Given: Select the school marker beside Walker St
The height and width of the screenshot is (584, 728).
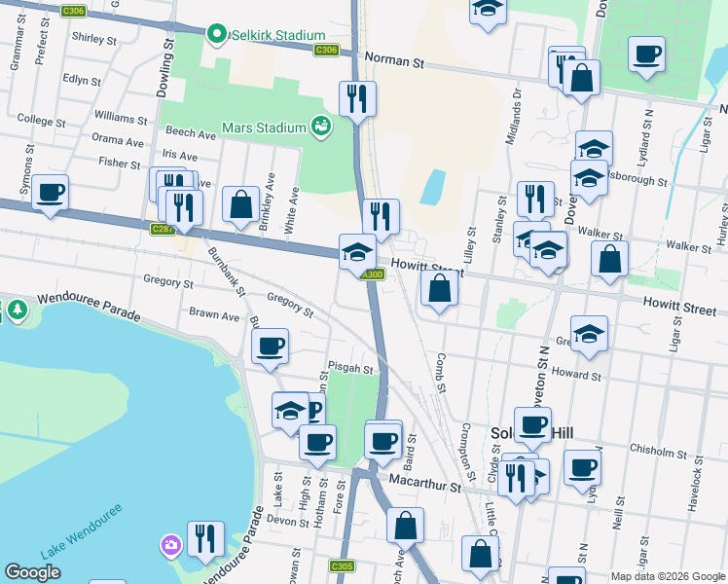Looking at the screenshot, I should coord(548,253).
